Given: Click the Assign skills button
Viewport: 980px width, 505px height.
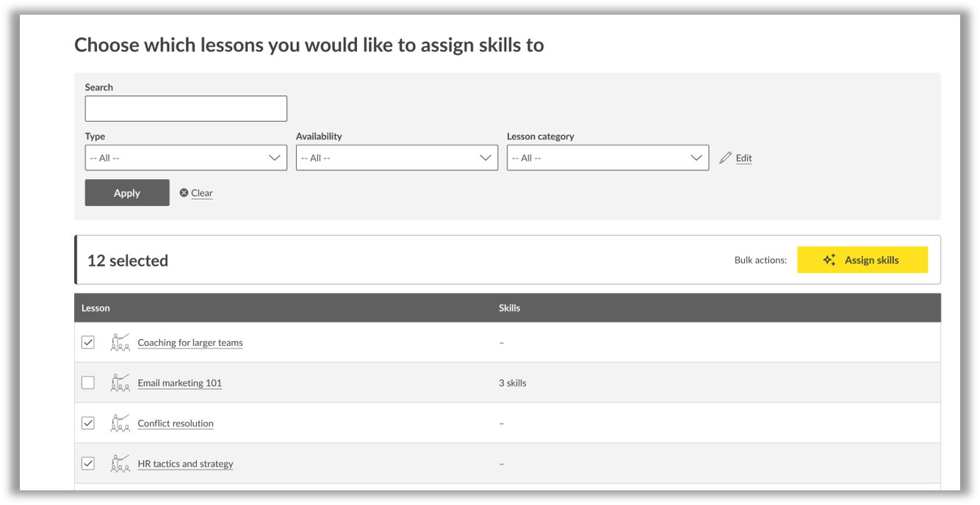Looking at the screenshot, I should (x=862, y=259).
